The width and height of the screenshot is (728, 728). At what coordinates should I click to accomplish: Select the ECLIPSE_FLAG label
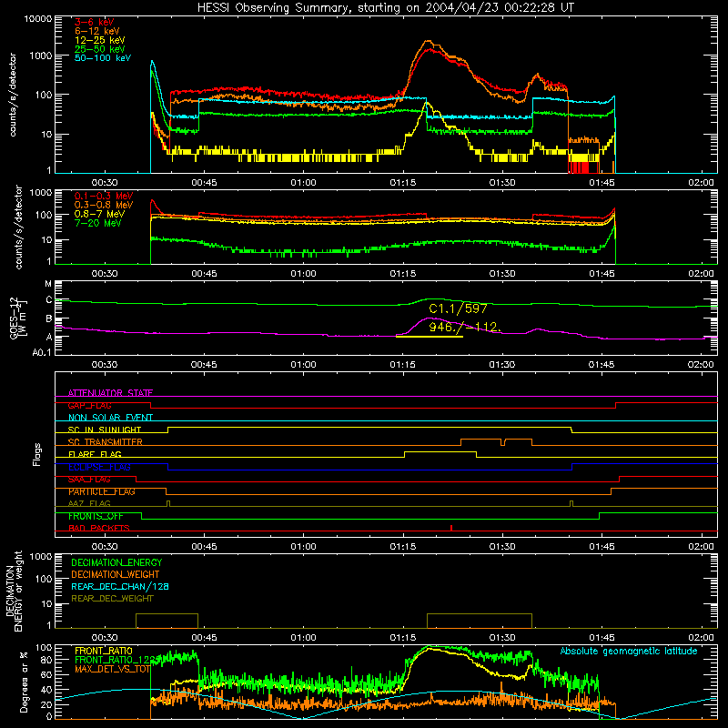[x=99, y=467]
